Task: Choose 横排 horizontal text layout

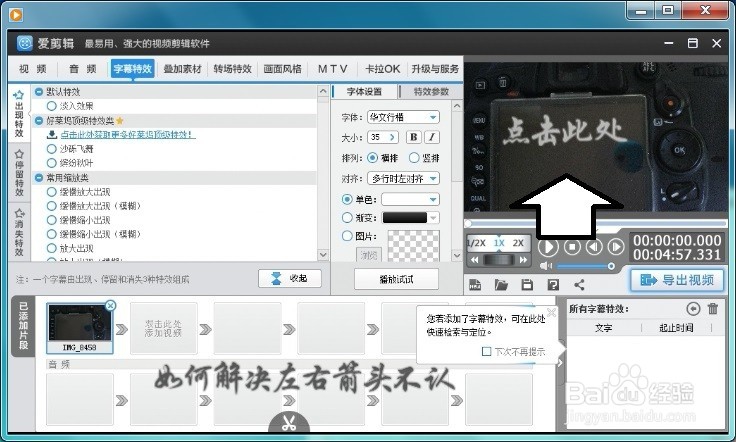Action: pos(372,158)
